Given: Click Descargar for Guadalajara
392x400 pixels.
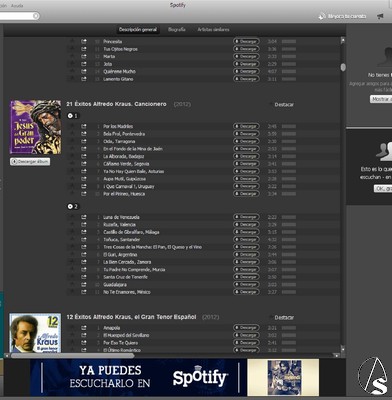Looking at the screenshot, I should (246, 284).
